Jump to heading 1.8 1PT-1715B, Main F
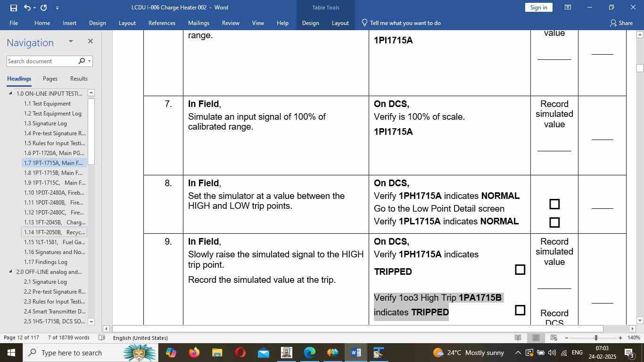This screenshot has height=362, width=644. point(54,173)
